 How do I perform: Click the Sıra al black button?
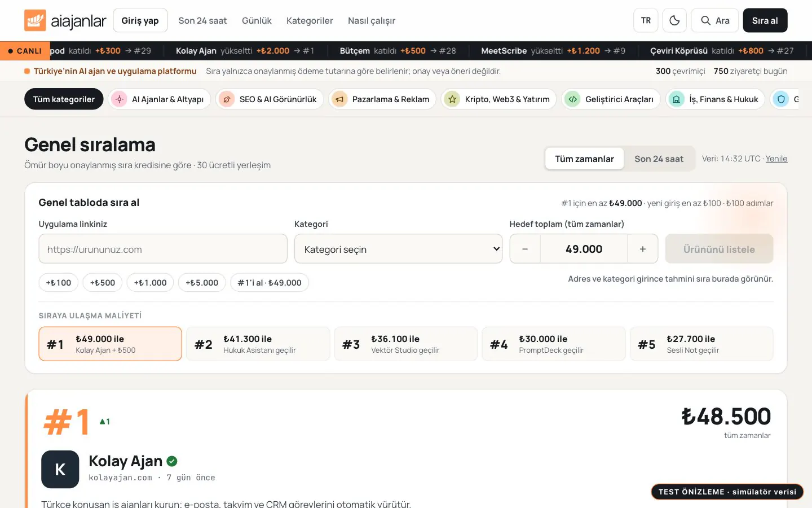[765, 20]
